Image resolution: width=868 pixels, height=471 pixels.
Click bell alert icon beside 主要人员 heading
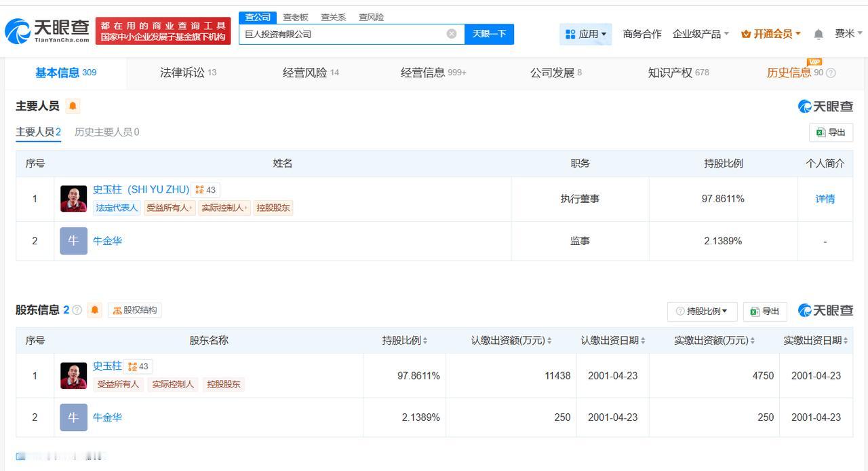[73, 106]
